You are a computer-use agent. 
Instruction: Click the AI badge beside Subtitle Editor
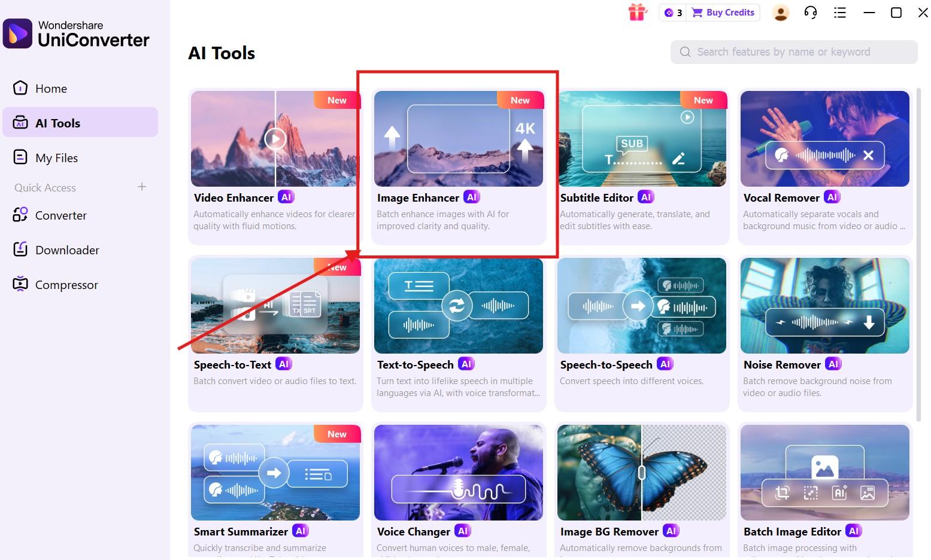pos(646,197)
